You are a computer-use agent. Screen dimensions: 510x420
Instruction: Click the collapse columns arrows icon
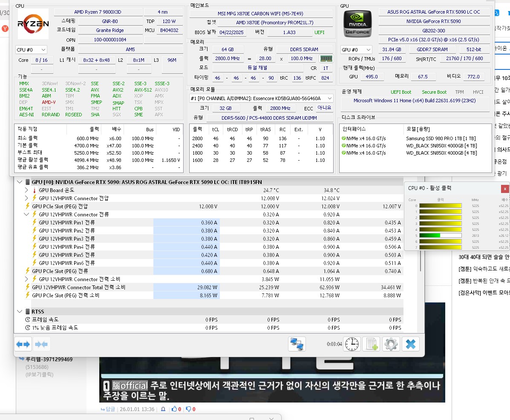[41, 344]
